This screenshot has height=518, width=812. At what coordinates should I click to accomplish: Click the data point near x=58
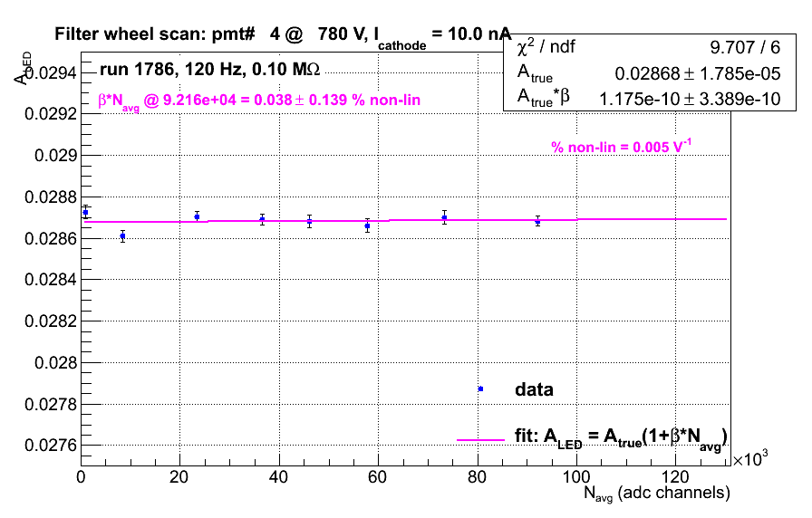367,225
